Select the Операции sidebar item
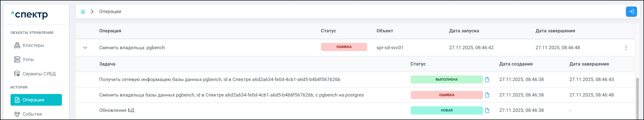Viewport: 644px width, 120px height. coord(36,100)
